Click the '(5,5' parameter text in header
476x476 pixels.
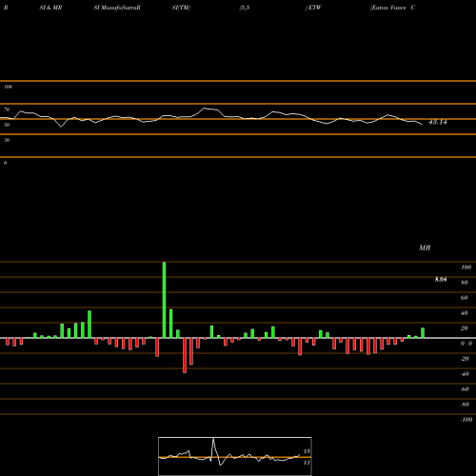click(x=245, y=8)
